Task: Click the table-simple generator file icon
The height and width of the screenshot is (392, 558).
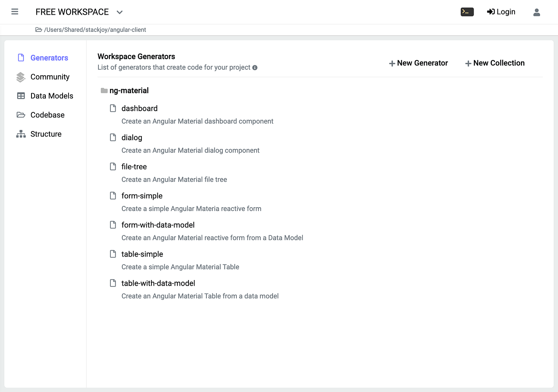Action: [x=113, y=254]
